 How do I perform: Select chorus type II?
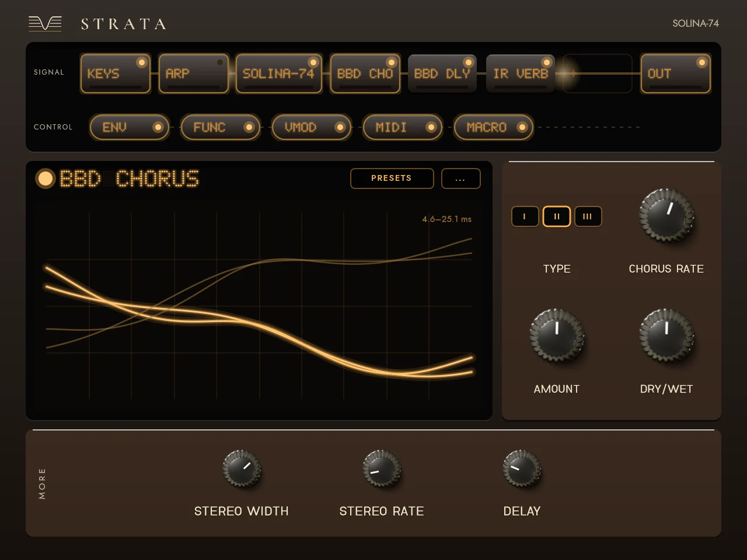[x=557, y=216]
